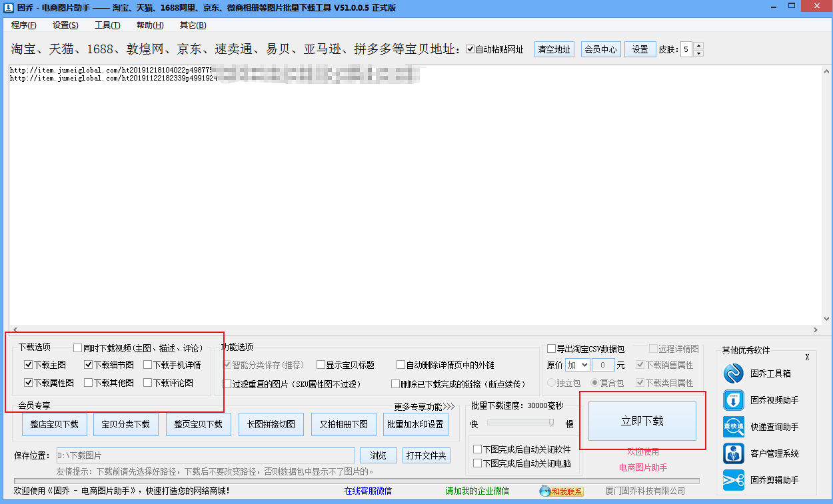Click 宝贝分类下载 button
Screen dimensions: 833x504
[125, 424]
